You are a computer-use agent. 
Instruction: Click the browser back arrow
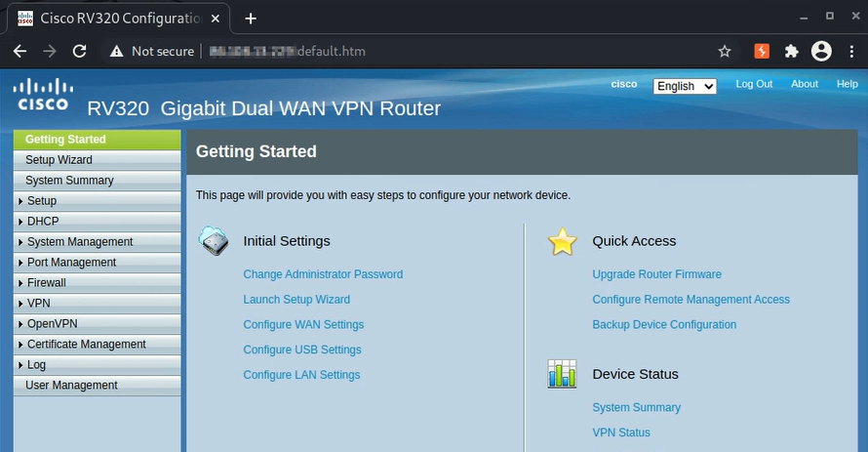(x=20, y=52)
